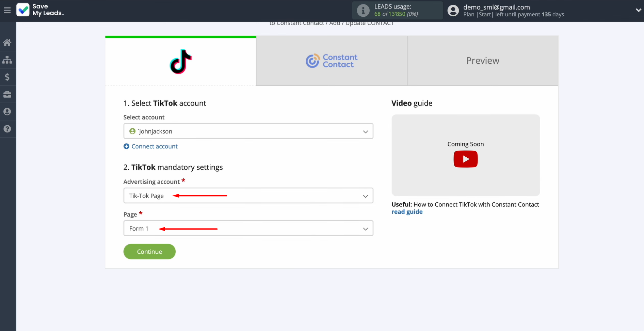Open the hamburger menu at top left
644x331 pixels.
(7, 10)
